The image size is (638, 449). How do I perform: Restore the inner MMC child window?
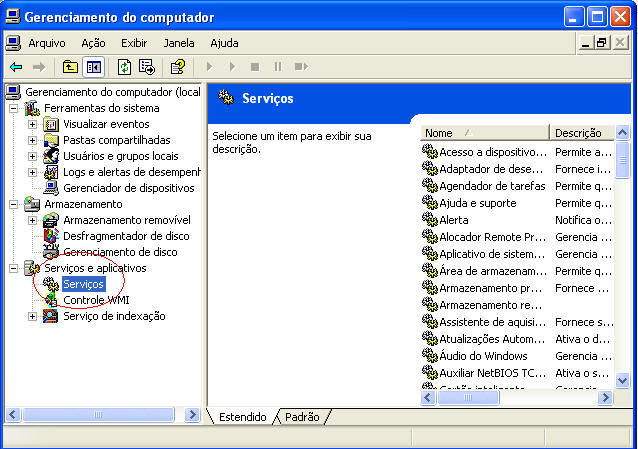(x=601, y=43)
